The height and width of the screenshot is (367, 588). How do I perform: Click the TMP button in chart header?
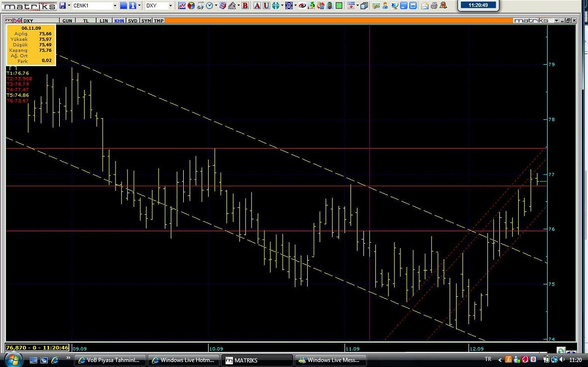pyautogui.click(x=158, y=21)
